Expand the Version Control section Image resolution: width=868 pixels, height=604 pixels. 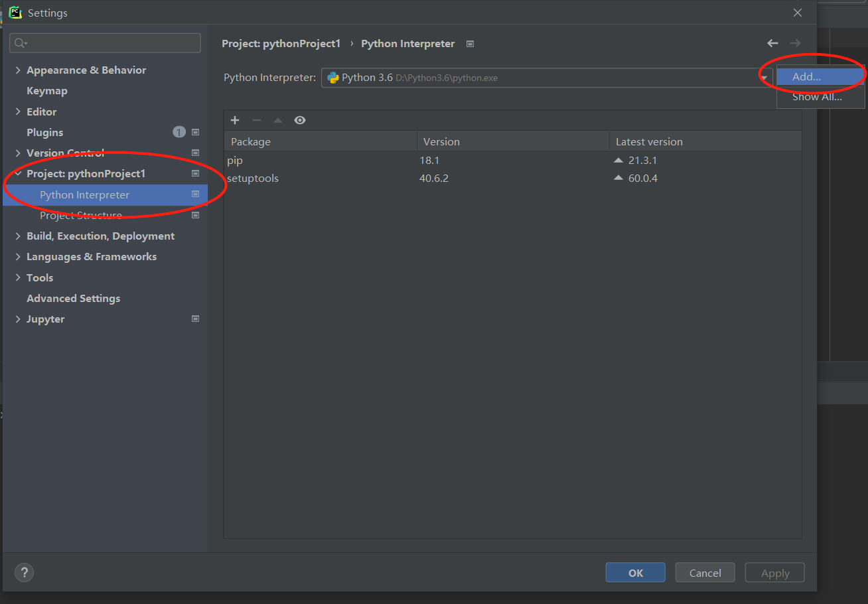point(18,153)
